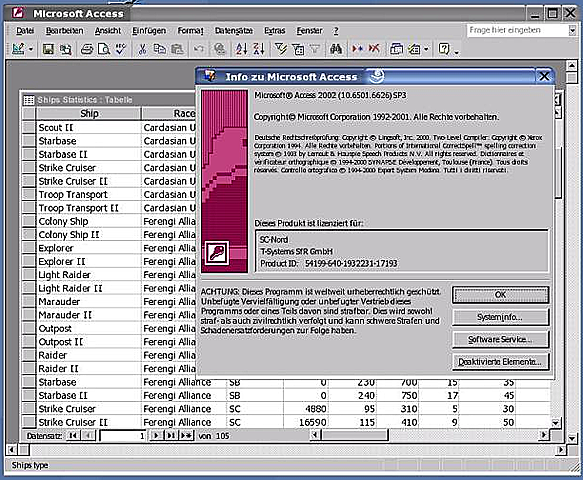The width and height of the screenshot is (583, 480).
Task: Open the Datensätze menu
Action: point(234,31)
